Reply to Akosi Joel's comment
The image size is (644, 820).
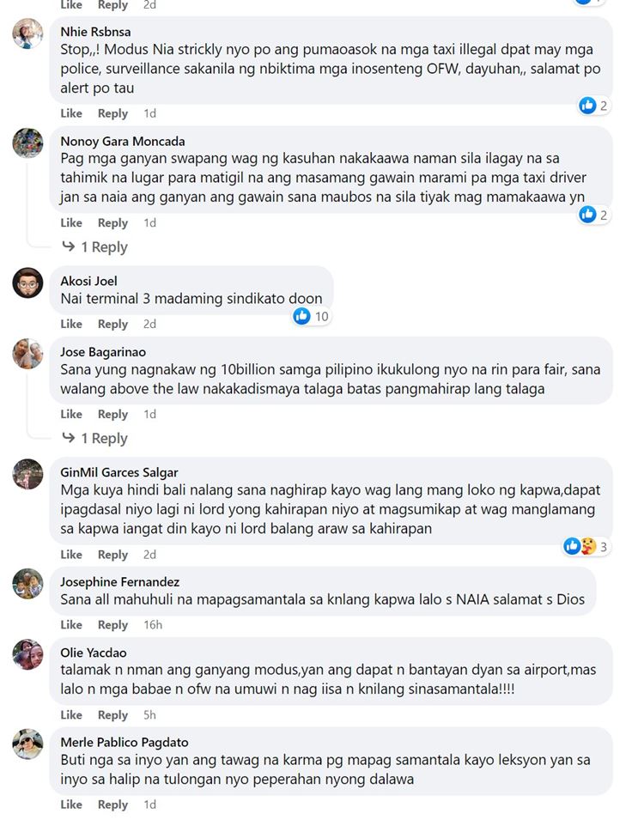(x=113, y=324)
